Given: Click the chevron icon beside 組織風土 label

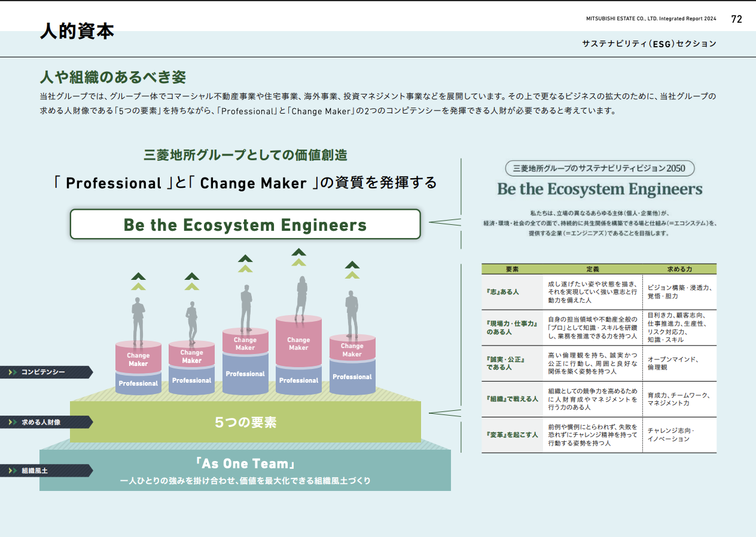Looking at the screenshot, I should (13, 471).
